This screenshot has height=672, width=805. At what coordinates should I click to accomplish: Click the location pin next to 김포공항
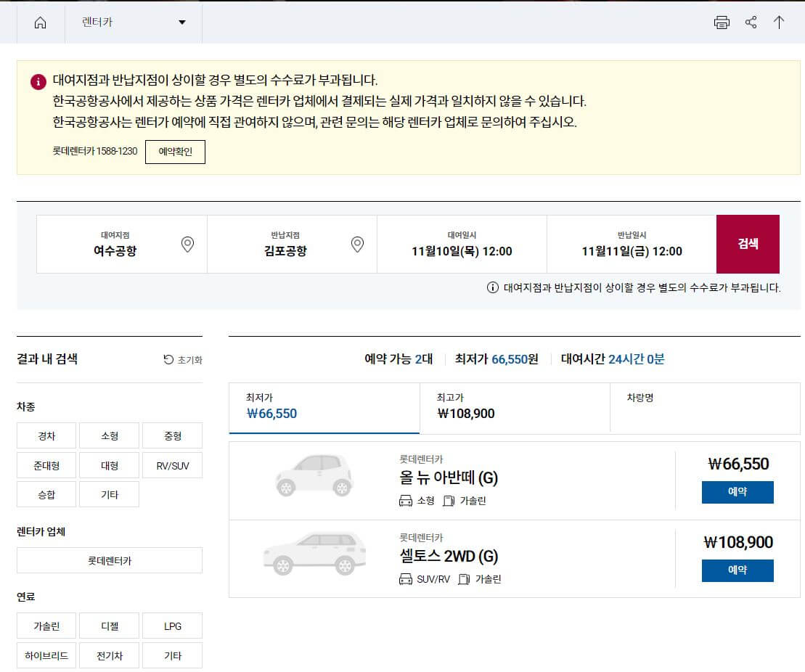coord(356,245)
